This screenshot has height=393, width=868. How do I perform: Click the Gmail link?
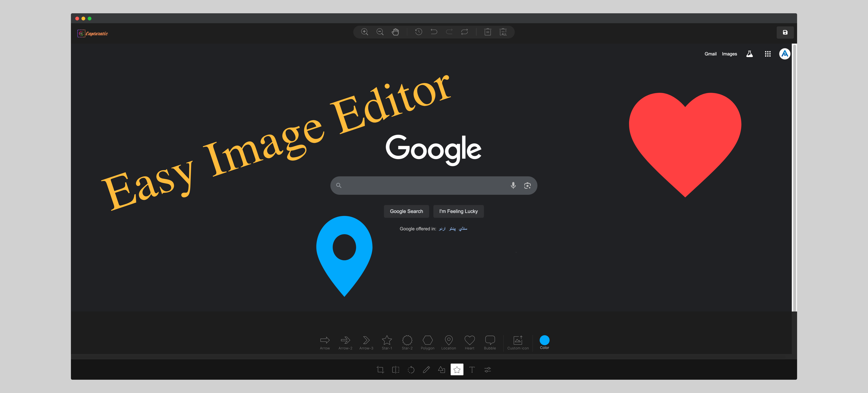click(710, 54)
